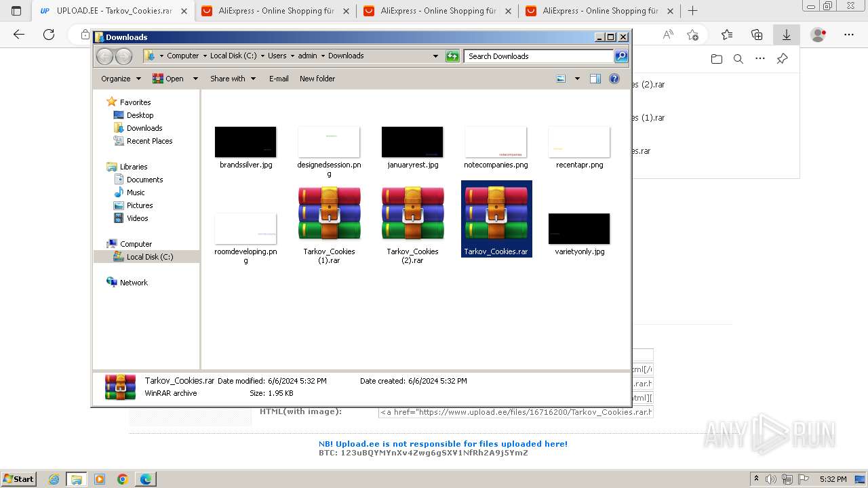
Task: Click the HTML(with image) code field
Action: tap(515, 412)
